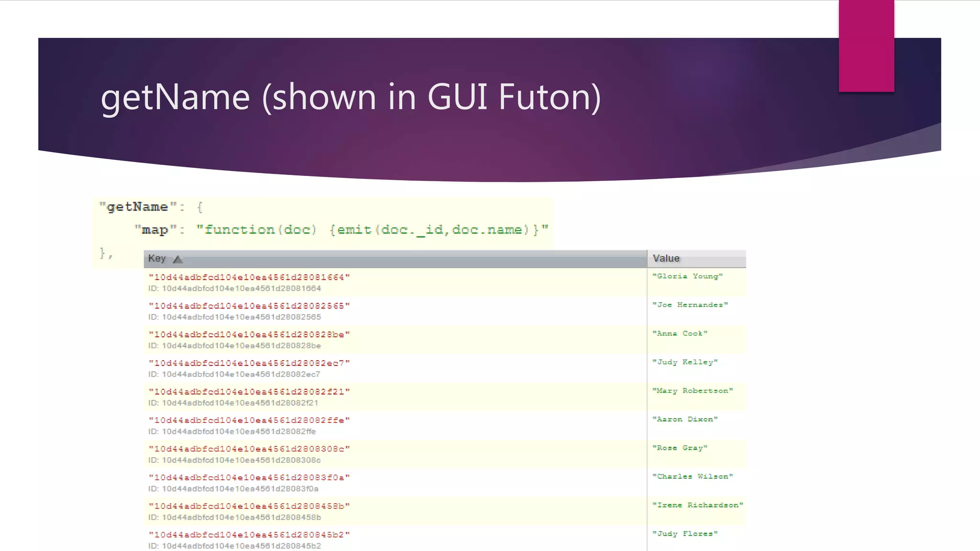Select value "Rose Gray"

(680, 448)
